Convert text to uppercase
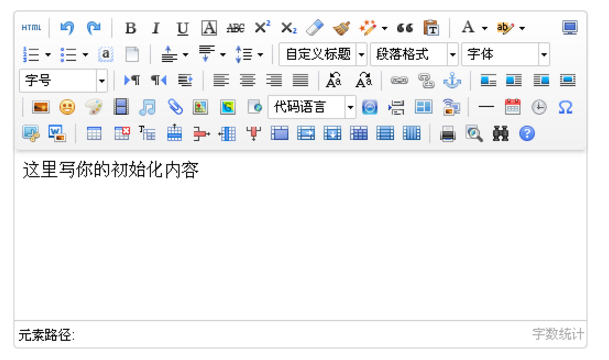 [334, 80]
